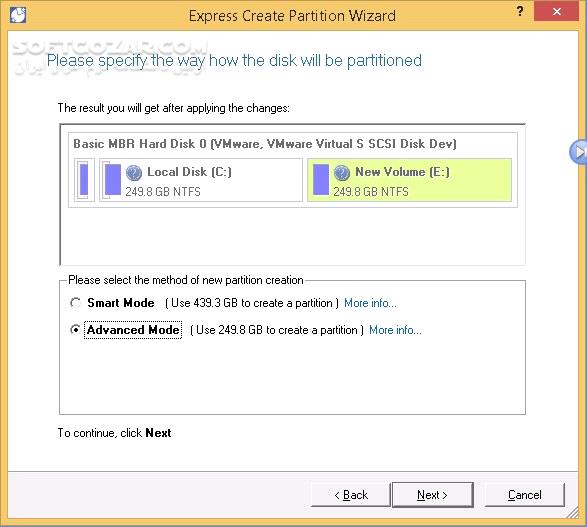Screen dimensions: 587x527
Task: Click the blue arrow at the right edge
Action: 579,152
